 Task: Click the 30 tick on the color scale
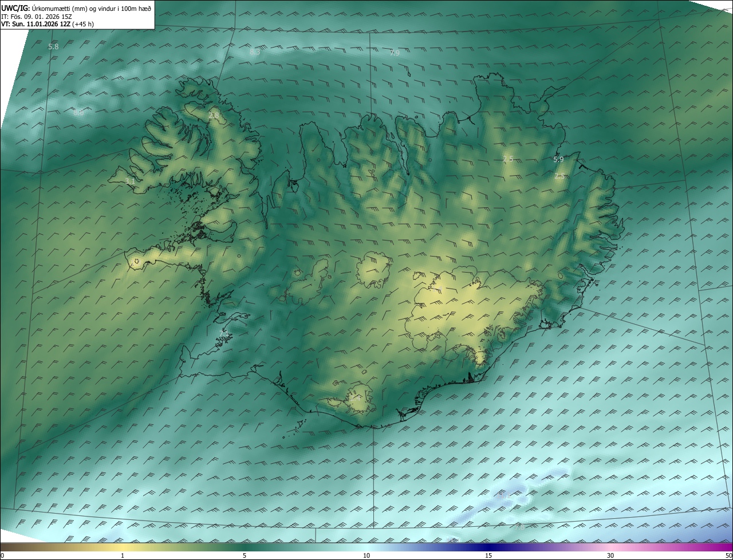610,555
